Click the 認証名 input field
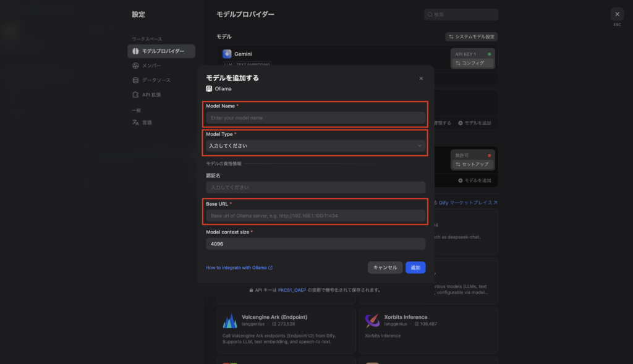 pyautogui.click(x=315, y=187)
